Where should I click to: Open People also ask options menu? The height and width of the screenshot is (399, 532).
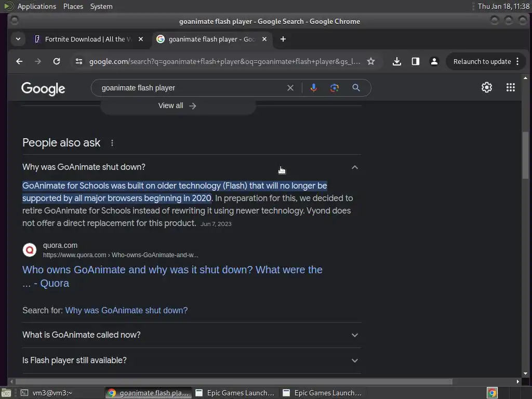pos(112,143)
